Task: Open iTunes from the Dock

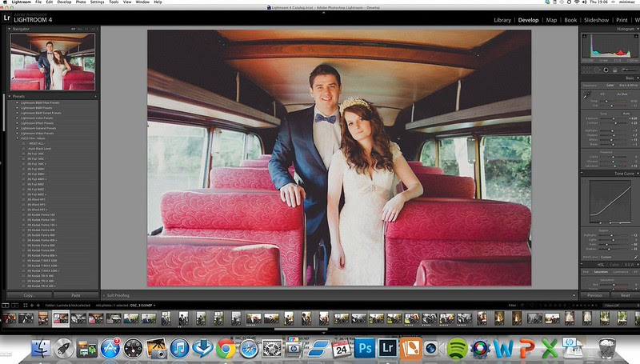Action: tap(179, 349)
